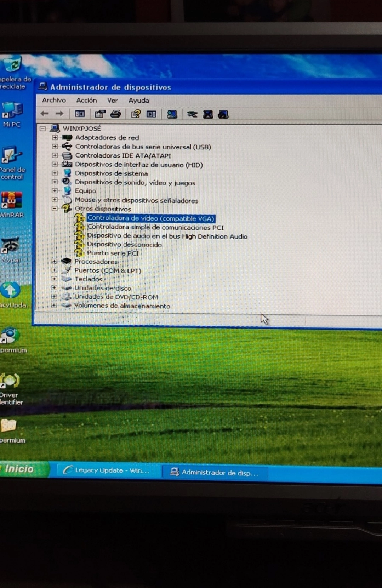Screen dimensions: 382x588
Task: Click the Help question-mark toolbar icon
Action: (x=136, y=114)
